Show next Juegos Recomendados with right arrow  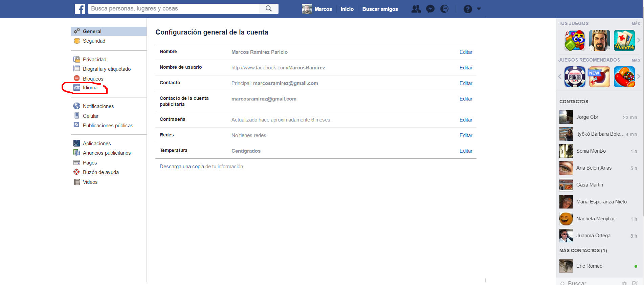point(639,76)
